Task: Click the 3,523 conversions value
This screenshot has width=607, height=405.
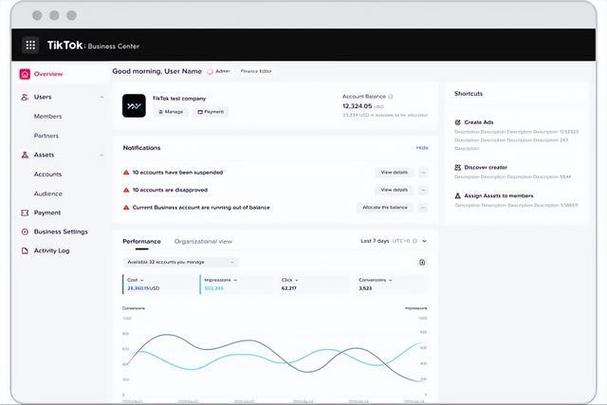Action: 365,288
